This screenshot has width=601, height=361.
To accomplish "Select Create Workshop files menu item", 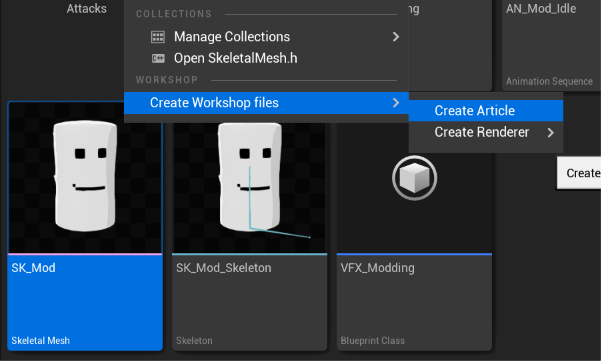I will tap(266, 103).
